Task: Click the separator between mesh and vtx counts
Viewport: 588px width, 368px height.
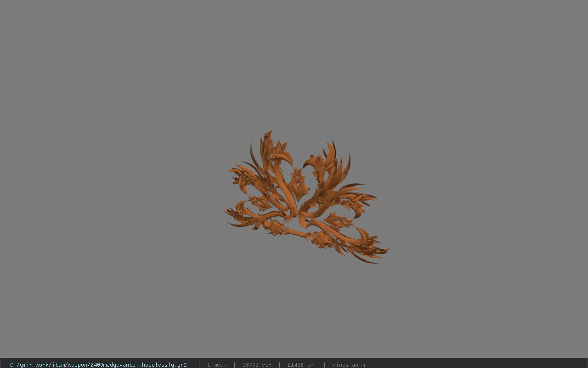Action: [x=234, y=365]
